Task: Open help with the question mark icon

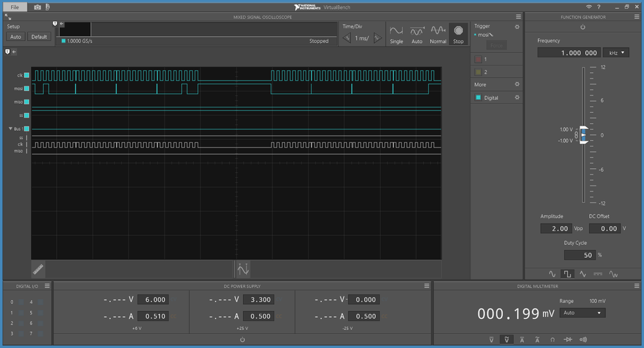Action: pos(598,7)
